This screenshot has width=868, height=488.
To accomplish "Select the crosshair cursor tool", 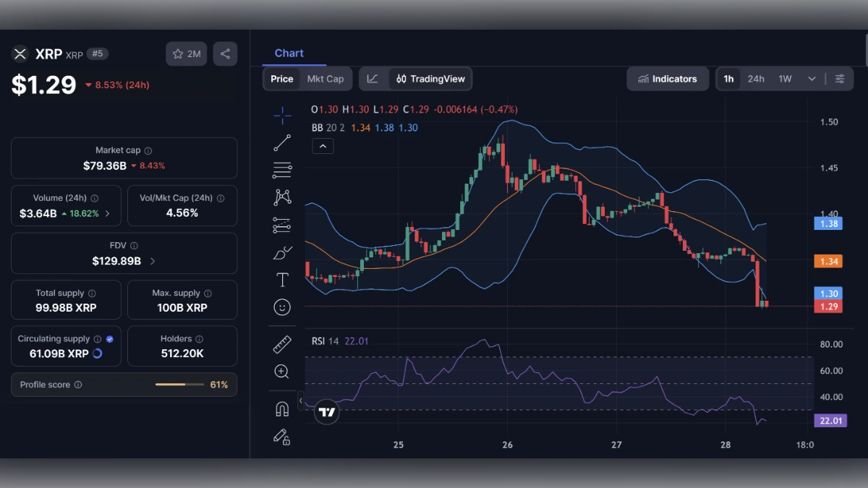I will pyautogui.click(x=282, y=114).
